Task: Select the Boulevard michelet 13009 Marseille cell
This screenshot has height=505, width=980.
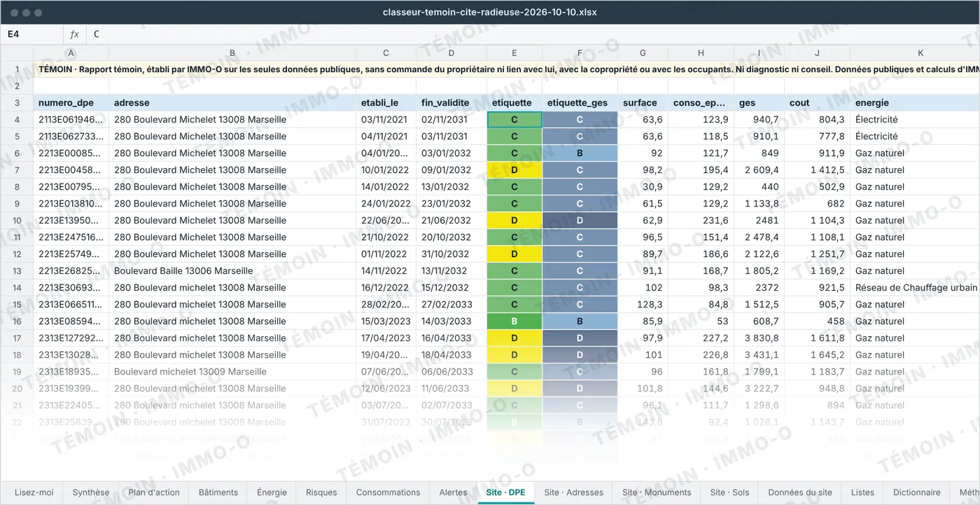Action: 232,372
